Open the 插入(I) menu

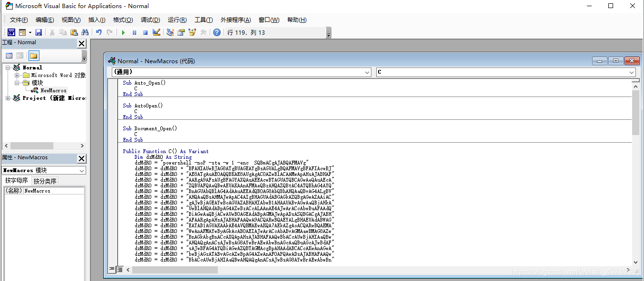(x=97, y=20)
